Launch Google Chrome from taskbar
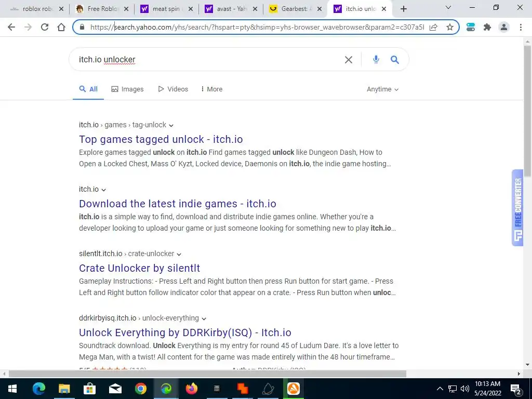532x399 pixels. point(140,389)
